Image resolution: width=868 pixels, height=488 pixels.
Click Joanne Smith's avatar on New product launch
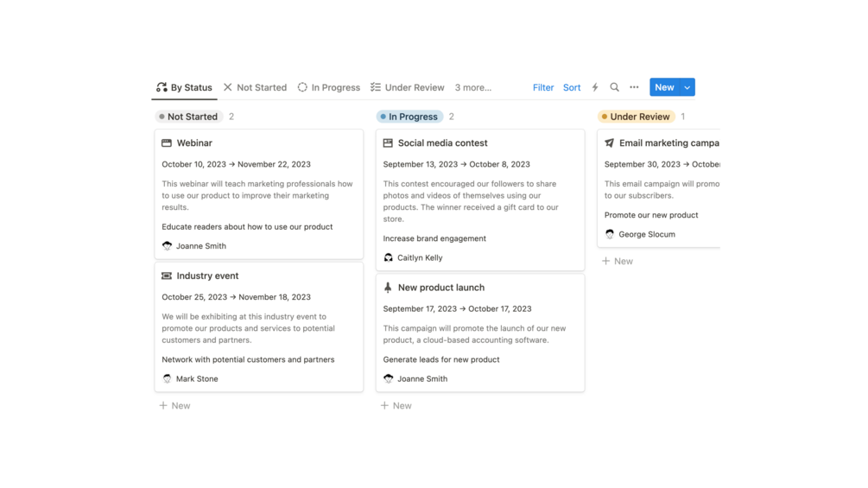[389, 378]
